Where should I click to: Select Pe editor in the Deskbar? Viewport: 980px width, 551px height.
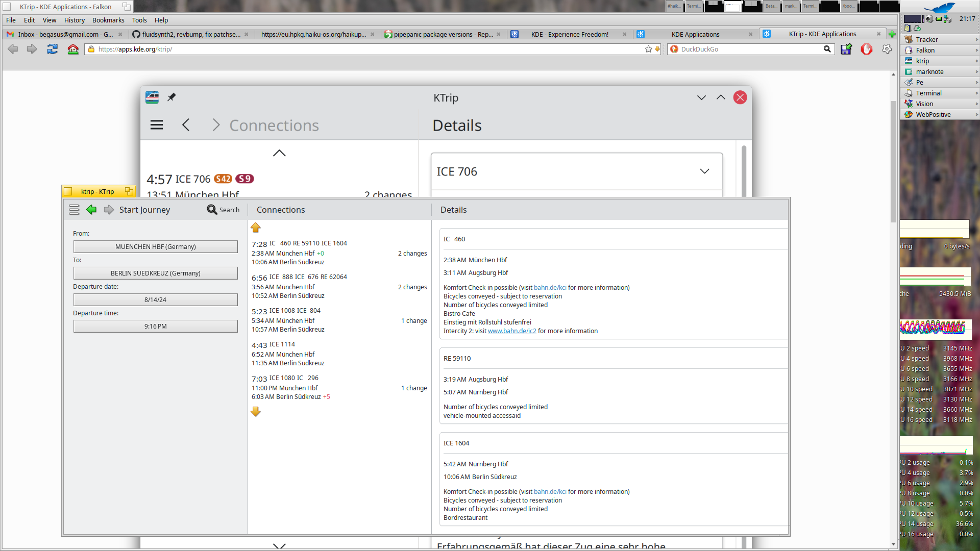[x=939, y=82]
